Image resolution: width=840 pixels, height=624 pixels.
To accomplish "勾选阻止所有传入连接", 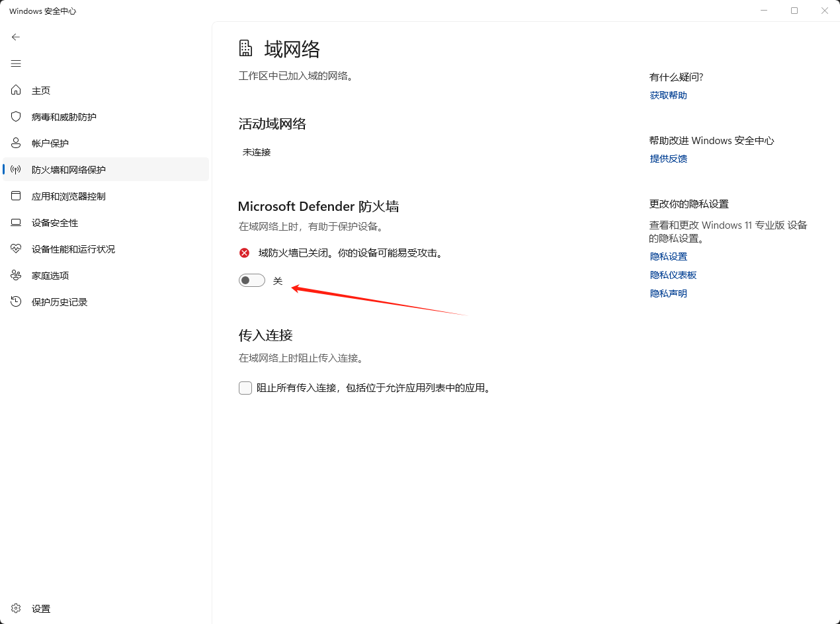I will click(245, 387).
